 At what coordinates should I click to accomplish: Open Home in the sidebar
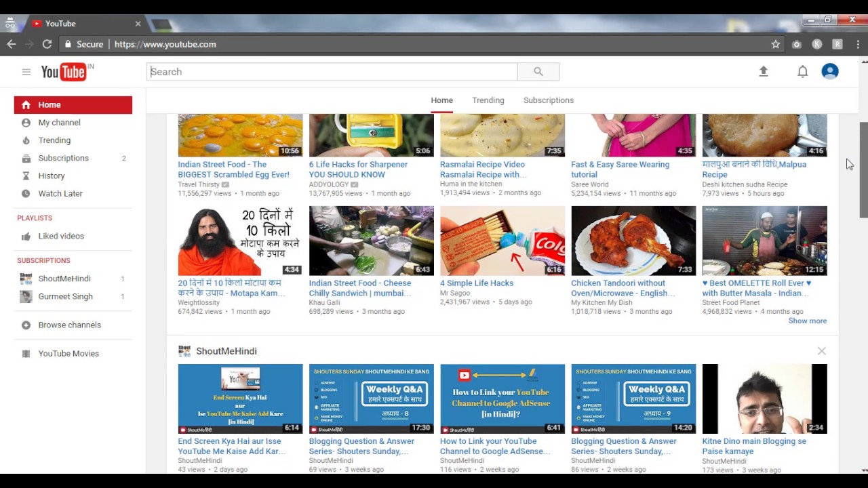(73, 105)
